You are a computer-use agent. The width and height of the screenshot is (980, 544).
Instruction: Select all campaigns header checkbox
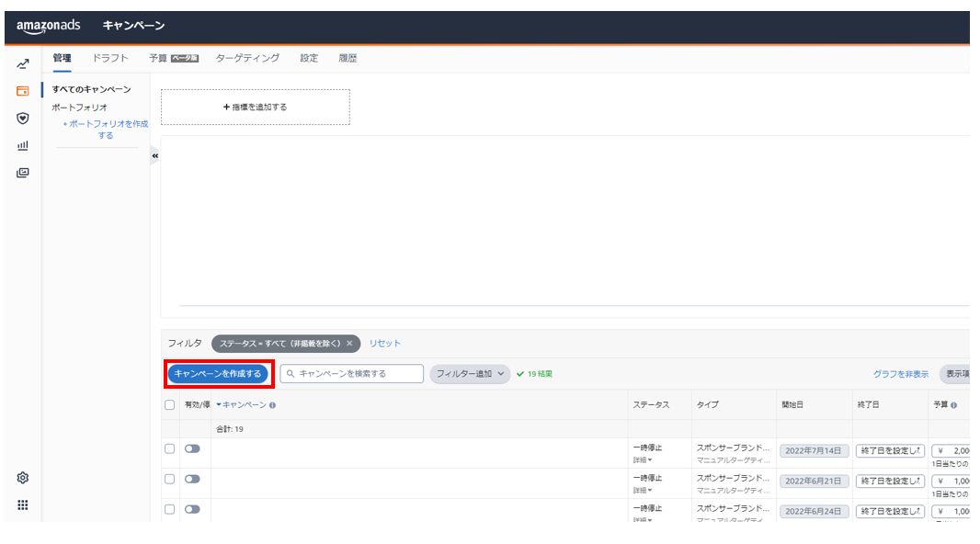coord(169,404)
